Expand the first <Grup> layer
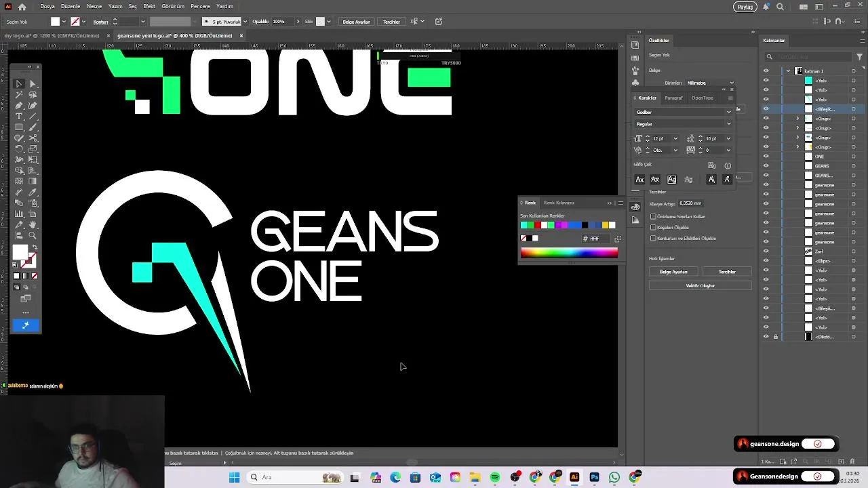This screenshot has height=488, width=868. click(797, 119)
